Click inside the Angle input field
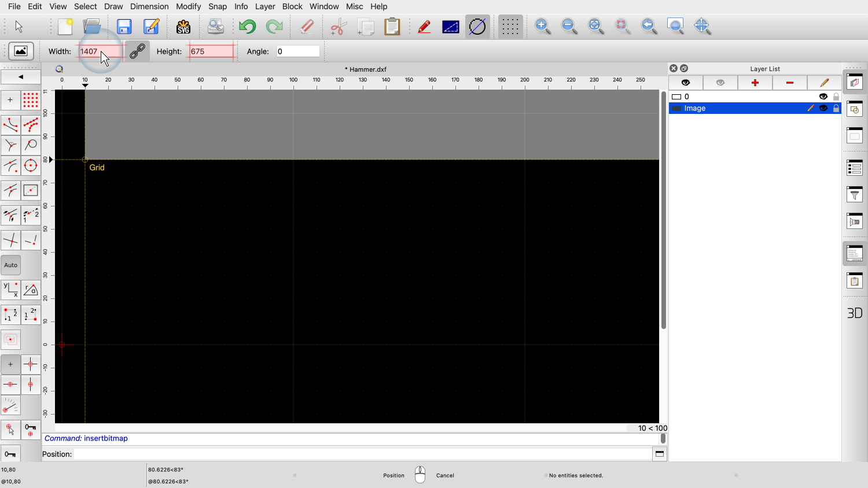Image resolution: width=868 pixels, height=488 pixels. click(297, 51)
